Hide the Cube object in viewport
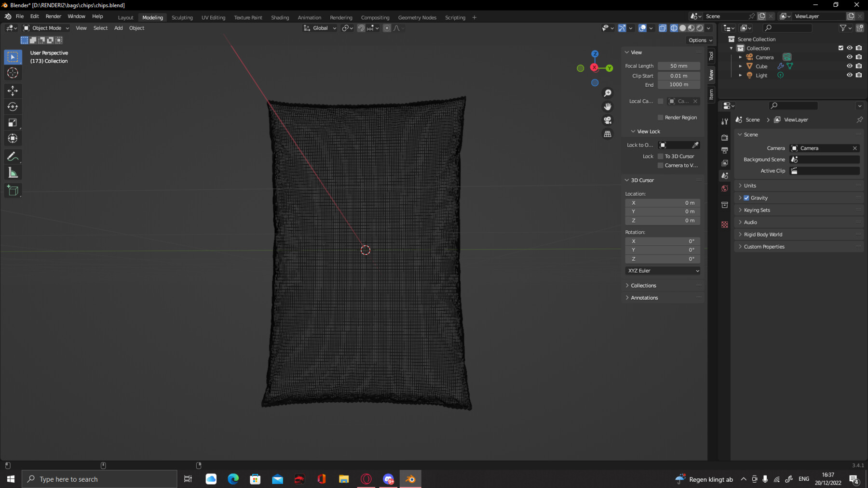The width and height of the screenshot is (868, 488). [849, 66]
